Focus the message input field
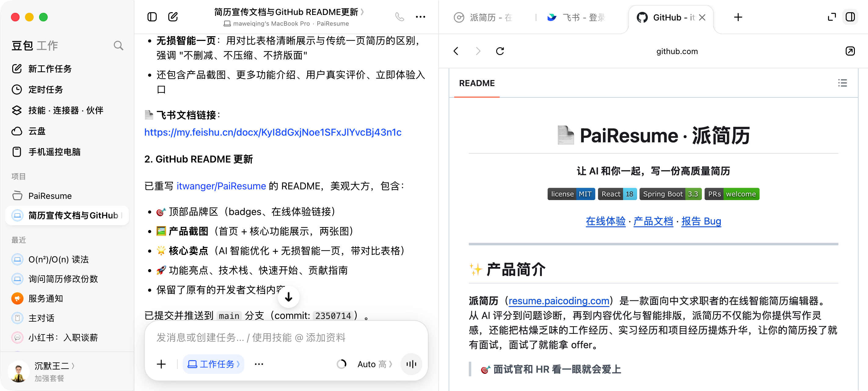The image size is (868, 391). click(286, 338)
